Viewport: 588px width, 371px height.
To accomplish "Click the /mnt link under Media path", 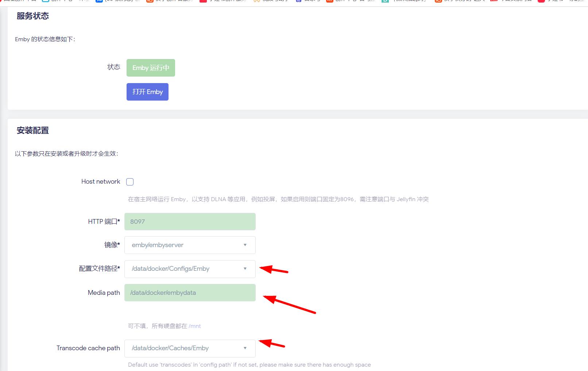I will (195, 326).
